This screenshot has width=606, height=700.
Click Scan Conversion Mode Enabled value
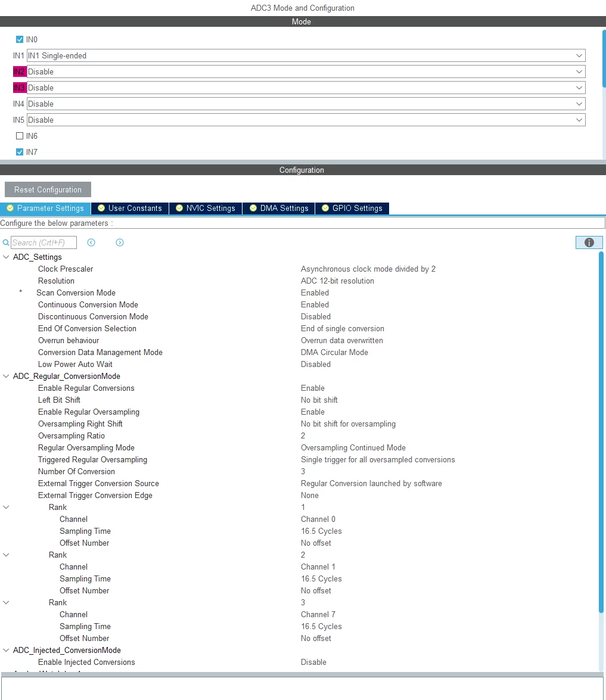coord(315,293)
